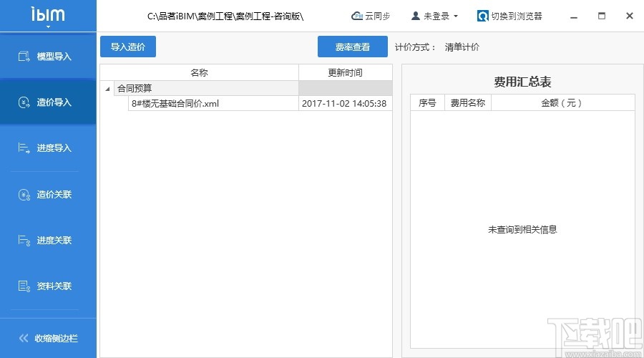Open the iBIM logo menu
The width and height of the screenshot is (644, 358).
(48, 16)
